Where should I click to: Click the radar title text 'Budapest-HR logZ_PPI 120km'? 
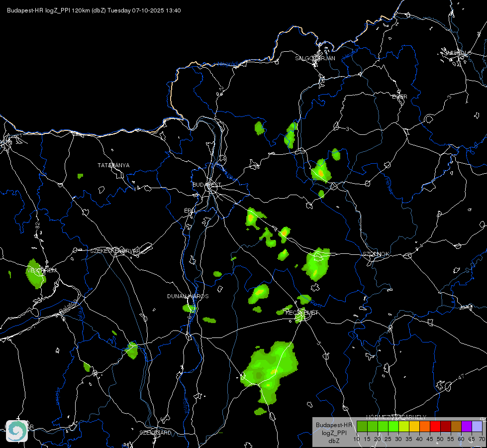click(48, 10)
